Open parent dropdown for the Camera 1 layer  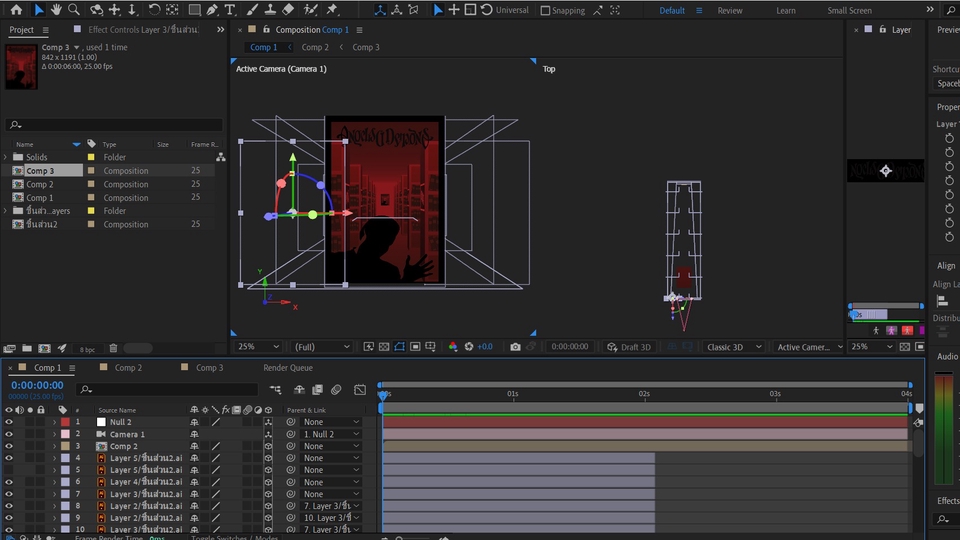pos(332,434)
